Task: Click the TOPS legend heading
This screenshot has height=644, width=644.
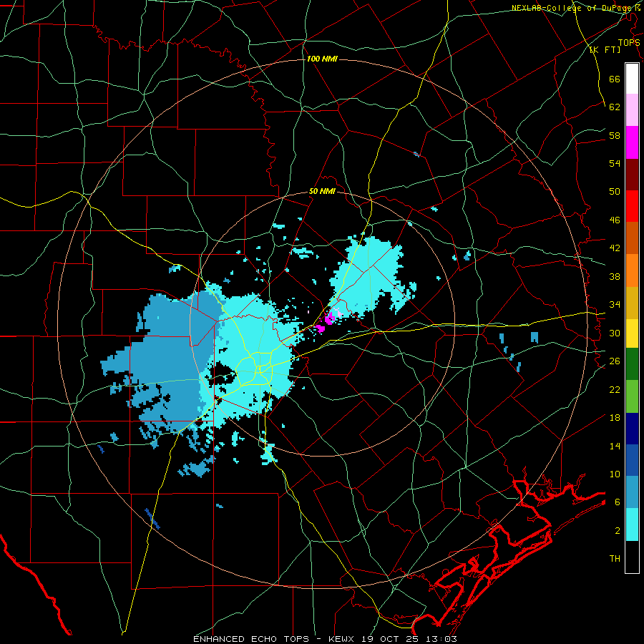Action: (x=629, y=43)
